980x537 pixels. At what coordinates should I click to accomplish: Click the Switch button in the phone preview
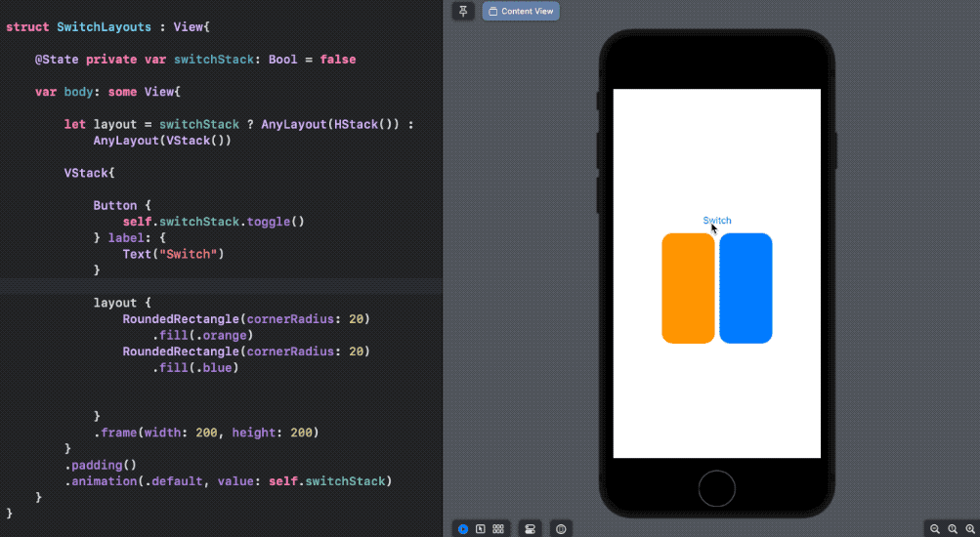pyautogui.click(x=716, y=221)
